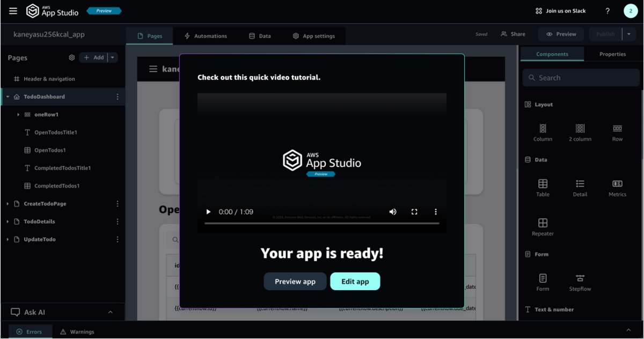Switch to the Automations tab
Viewport: 644px width, 339px height.
click(206, 36)
